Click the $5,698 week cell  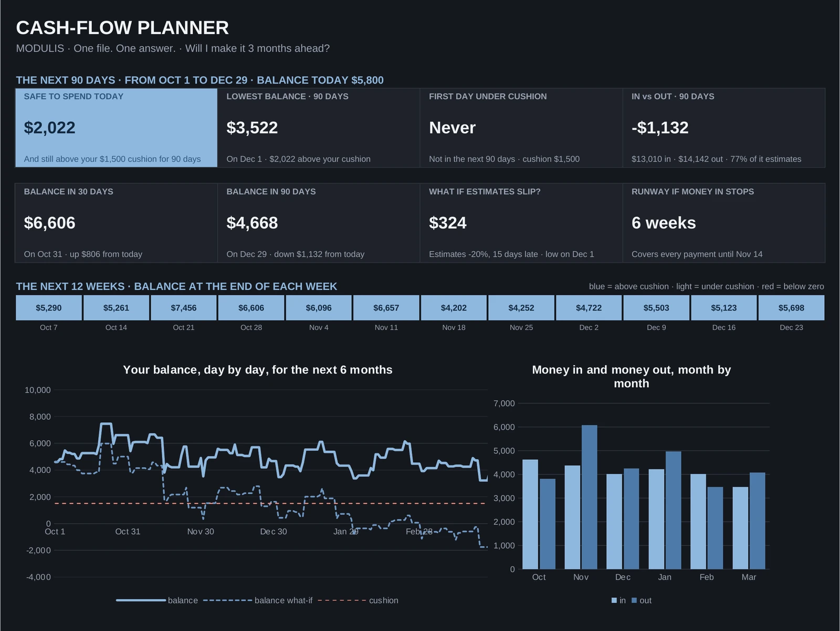[791, 308]
